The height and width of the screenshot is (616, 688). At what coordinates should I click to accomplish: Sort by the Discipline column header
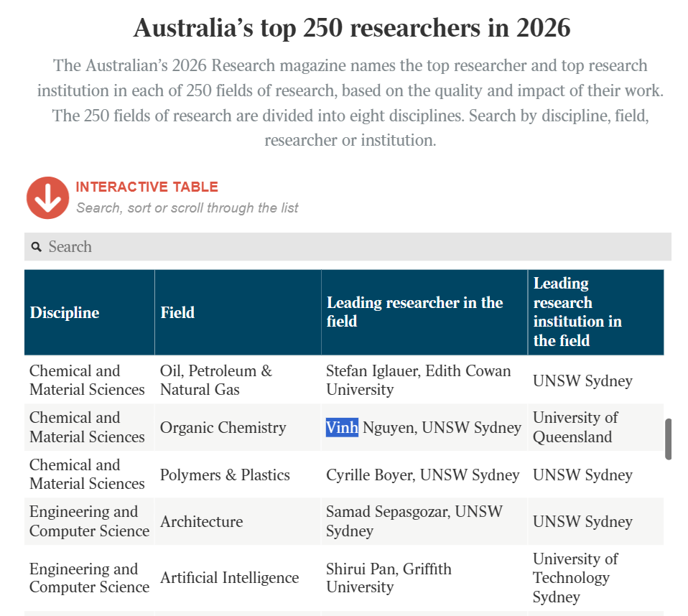click(65, 313)
